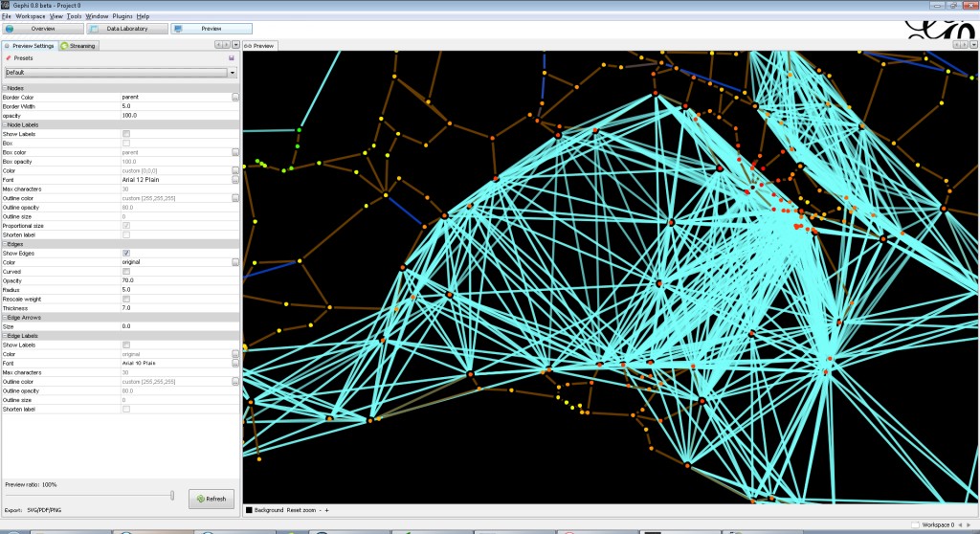The height and width of the screenshot is (534, 980).
Task: Enable Shorten label under Edge Labels
Action: tap(126, 409)
